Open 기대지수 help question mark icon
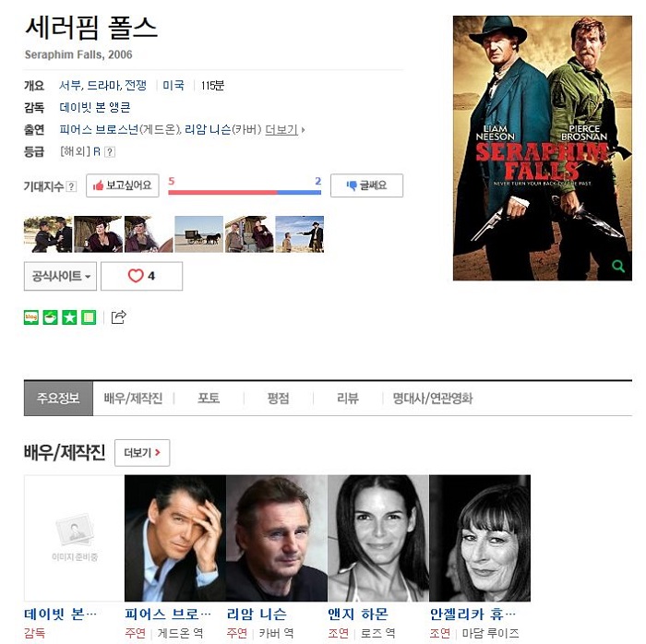 pyautogui.click(x=71, y=186)
